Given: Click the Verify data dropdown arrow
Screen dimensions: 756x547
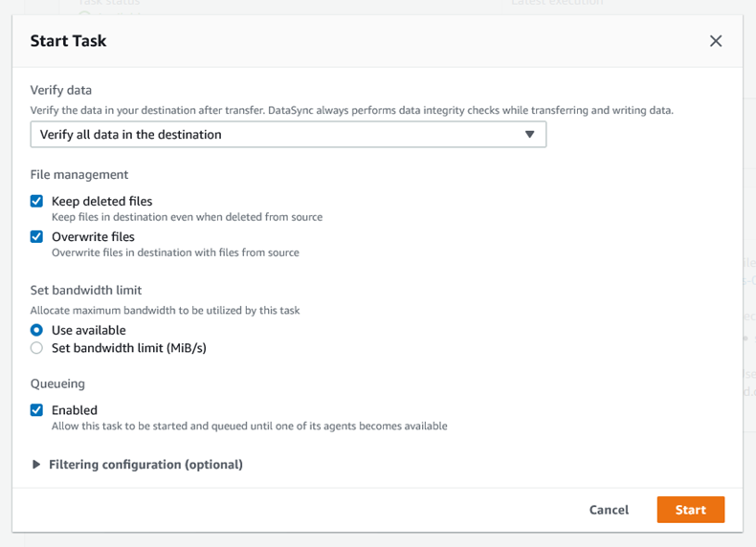Looking at the screenshot, I should click(x=529, y=135).
